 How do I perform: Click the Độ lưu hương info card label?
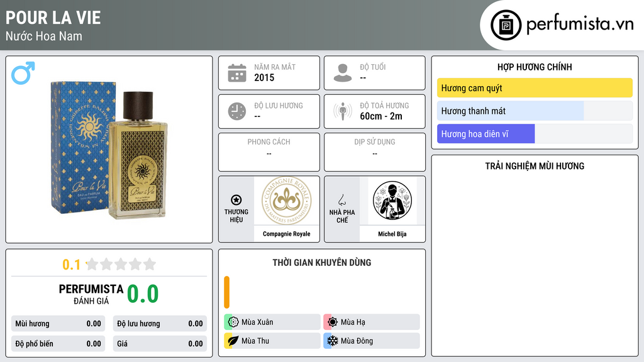point(279,106)
